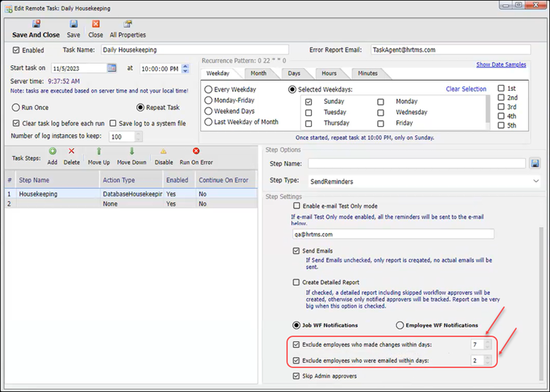Open All Properties from the toolbar
The width and height of the screenshot is (550, 392).
point(128,24)
